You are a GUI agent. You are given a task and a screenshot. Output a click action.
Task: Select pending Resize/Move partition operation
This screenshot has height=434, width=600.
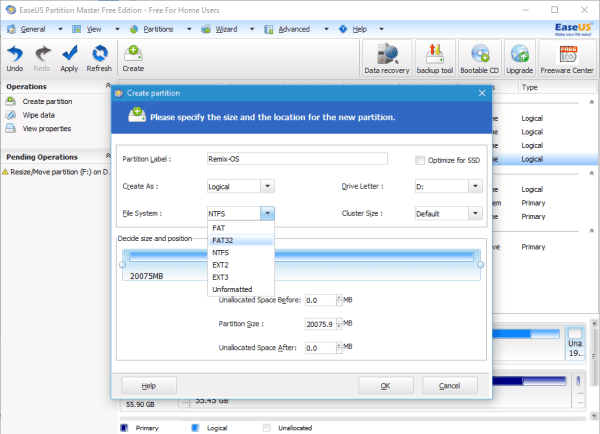tap(56, 172)
